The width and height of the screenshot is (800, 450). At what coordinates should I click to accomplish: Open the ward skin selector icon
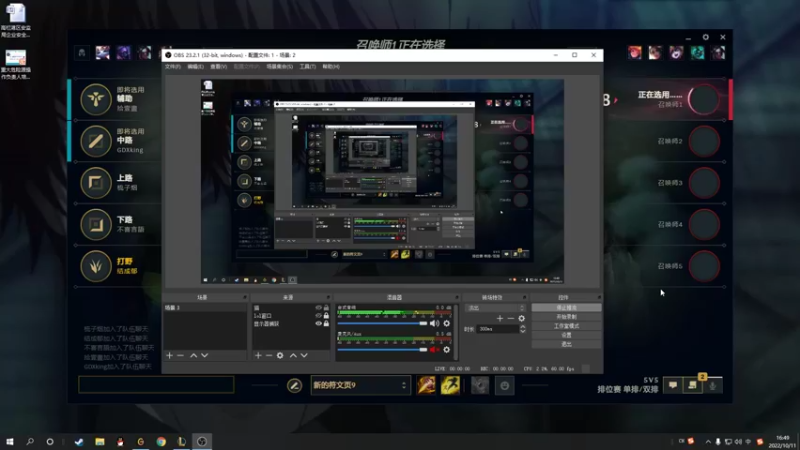click(x=480, y=386)
